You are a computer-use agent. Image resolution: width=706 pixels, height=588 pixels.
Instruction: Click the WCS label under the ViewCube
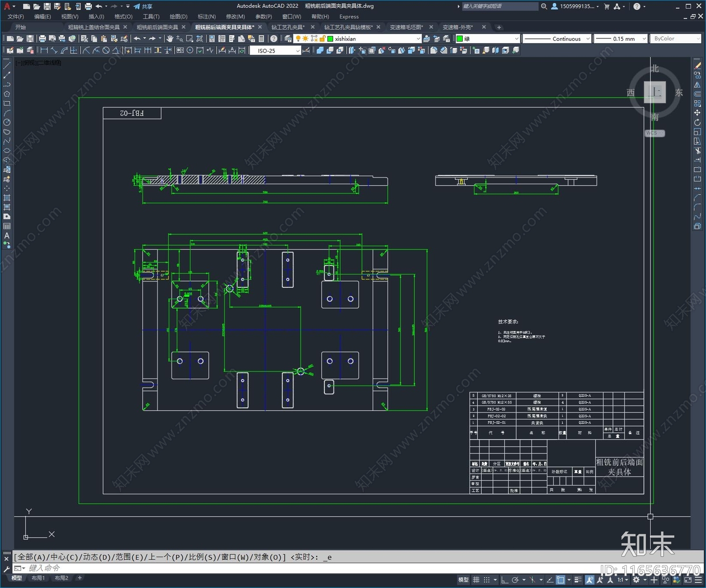pyautogui.click(x=654, y=133)
